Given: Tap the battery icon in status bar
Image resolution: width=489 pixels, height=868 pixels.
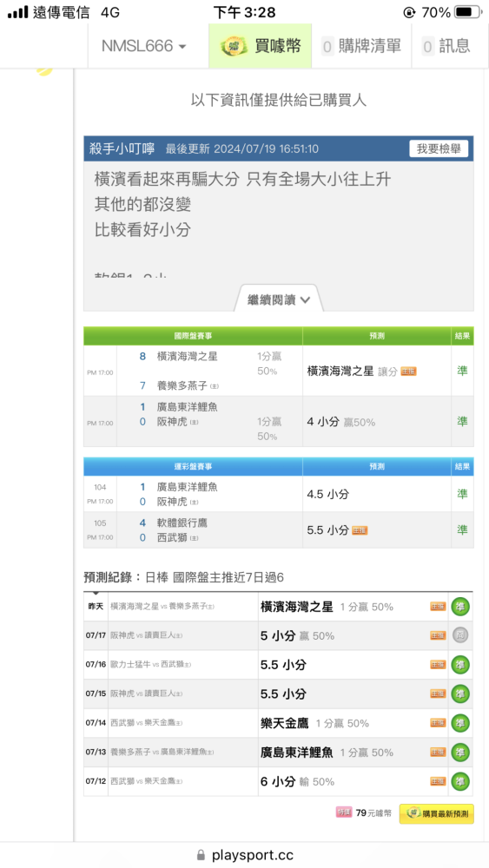Looking at the screenshot, I should pyautogui.click(x=468, y=12).
